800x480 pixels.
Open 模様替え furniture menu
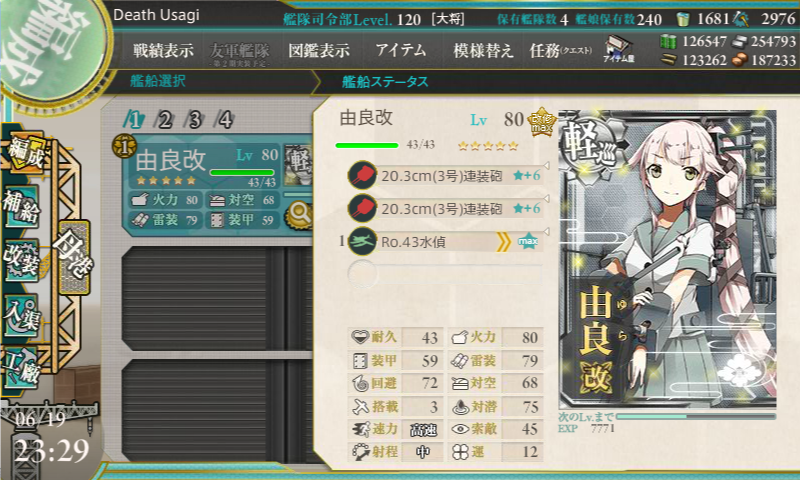tap(483, 51)
